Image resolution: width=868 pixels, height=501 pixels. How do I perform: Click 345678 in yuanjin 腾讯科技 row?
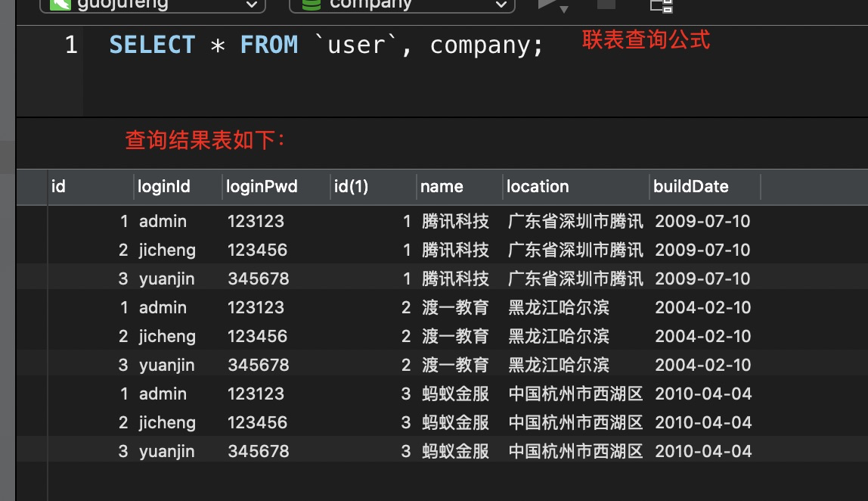pos(259,279)
